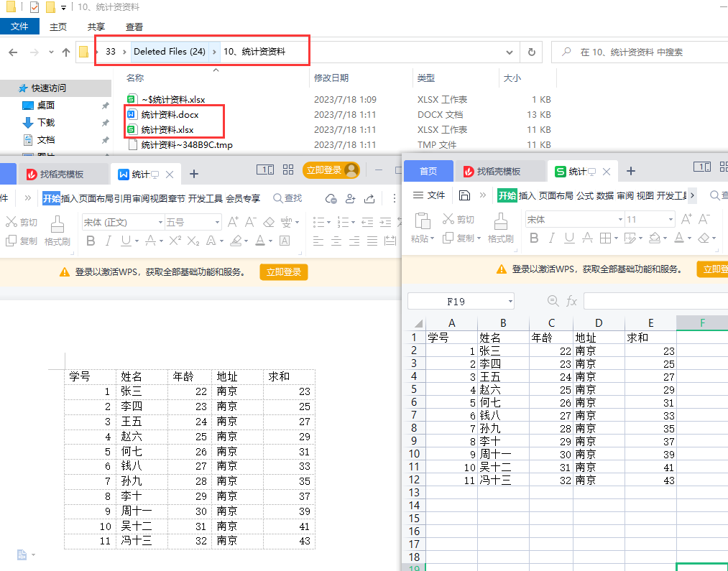Open 桌面 in Explorer quick access

point(45,106)
